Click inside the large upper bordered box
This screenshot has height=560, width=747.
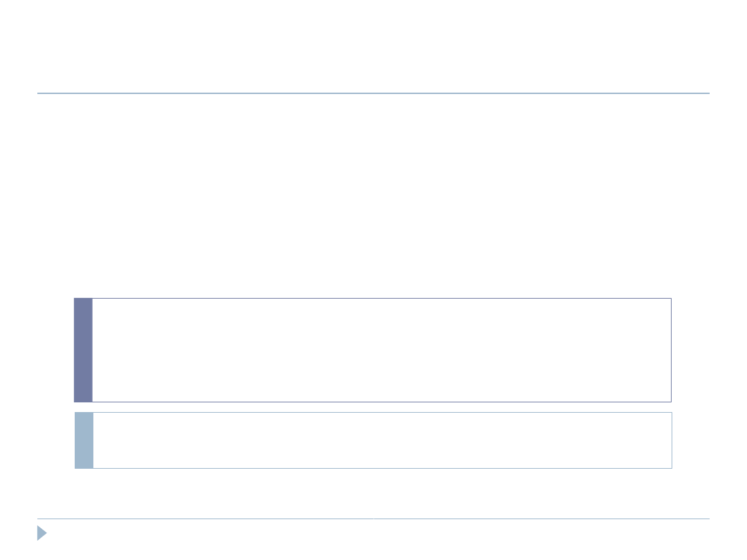pyautogui.click(x=380, y=350)
